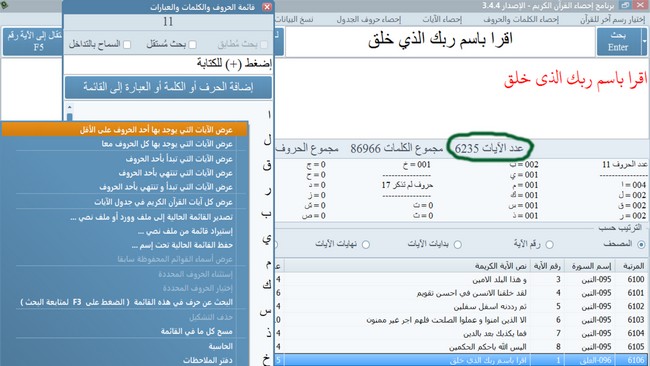
Task: Open the dropdown arrow beside بحث button
Action: 645,41
